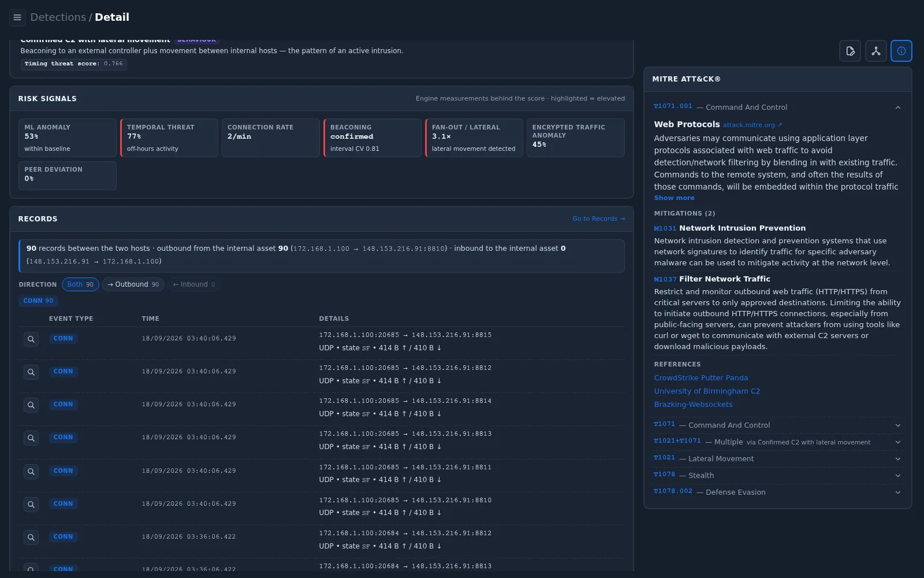Click the Encrypted Traffic Anomaly 45% card
The height and width of the screenshot is (578, 924).
click(576, 138)
